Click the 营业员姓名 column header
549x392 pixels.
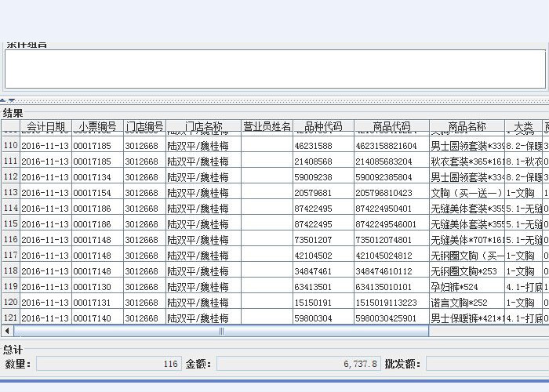[x=267, y=127]
